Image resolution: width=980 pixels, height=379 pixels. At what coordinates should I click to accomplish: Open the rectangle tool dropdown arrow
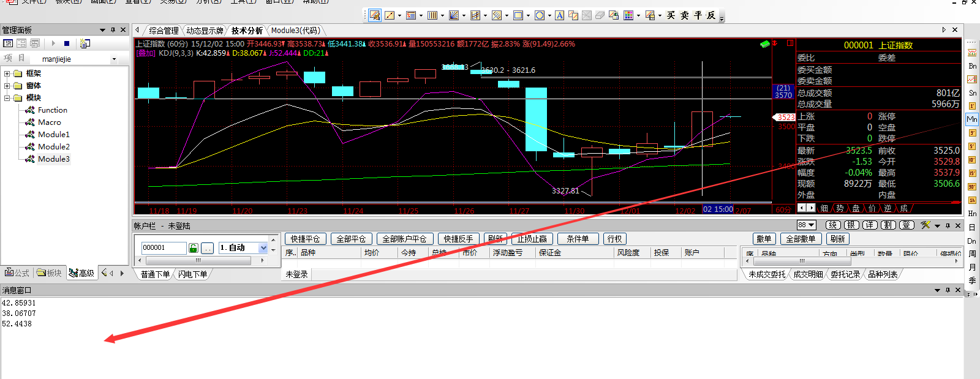(x=528, y=15)
